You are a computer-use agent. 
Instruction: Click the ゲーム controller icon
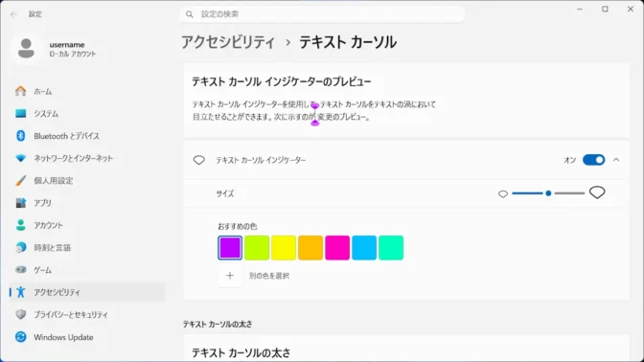pos(20,270)
